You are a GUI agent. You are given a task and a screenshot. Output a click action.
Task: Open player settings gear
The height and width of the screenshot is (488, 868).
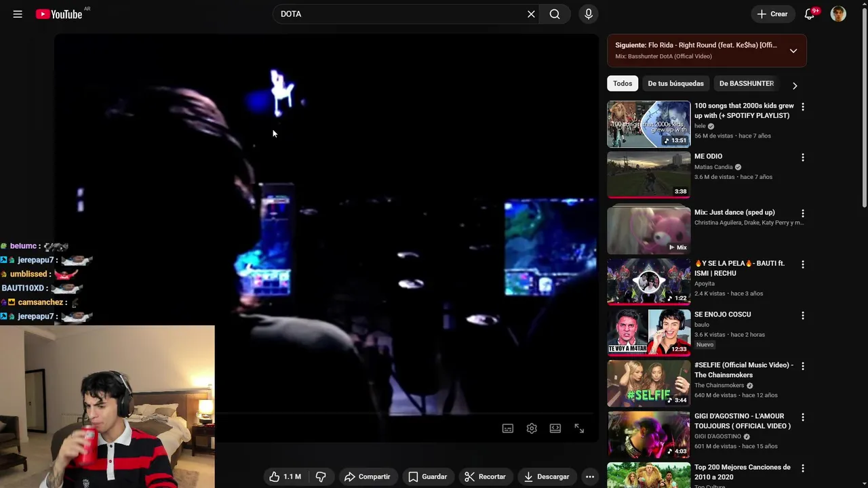532,428
